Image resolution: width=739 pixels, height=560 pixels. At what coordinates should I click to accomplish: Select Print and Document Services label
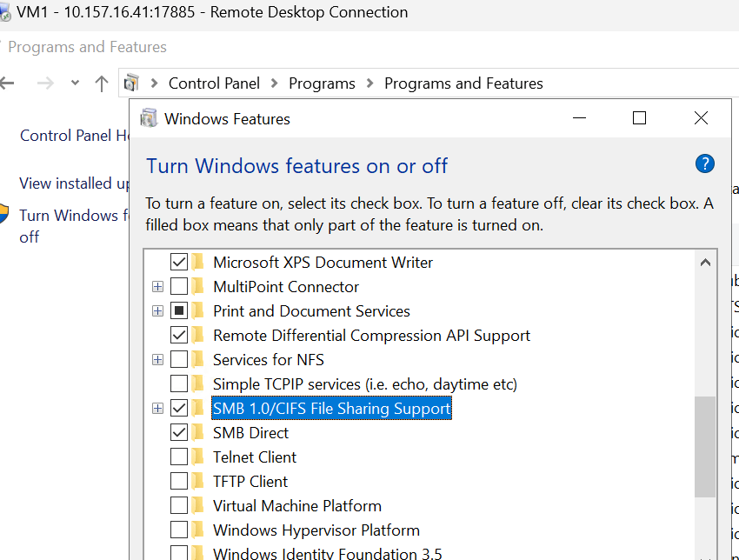click(x=311, y=310)
